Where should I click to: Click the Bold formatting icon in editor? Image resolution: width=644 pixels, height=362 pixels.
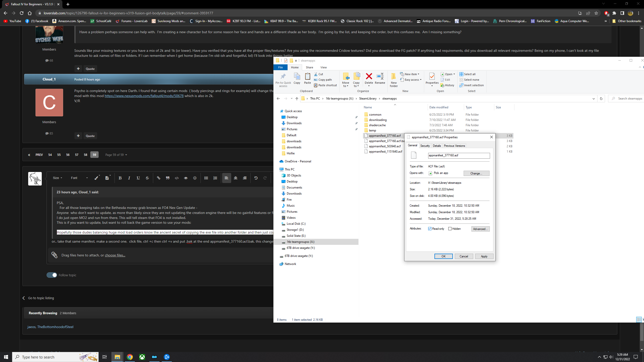120,178
